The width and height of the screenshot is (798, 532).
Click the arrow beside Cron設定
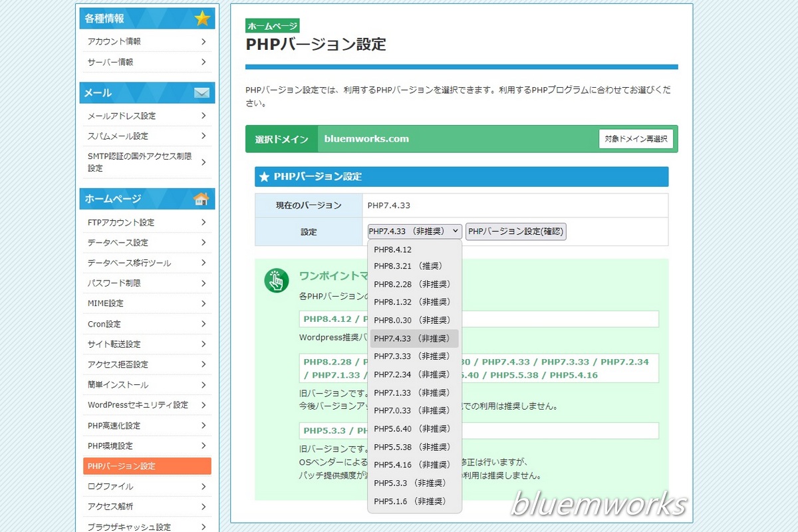click(203, 324)
